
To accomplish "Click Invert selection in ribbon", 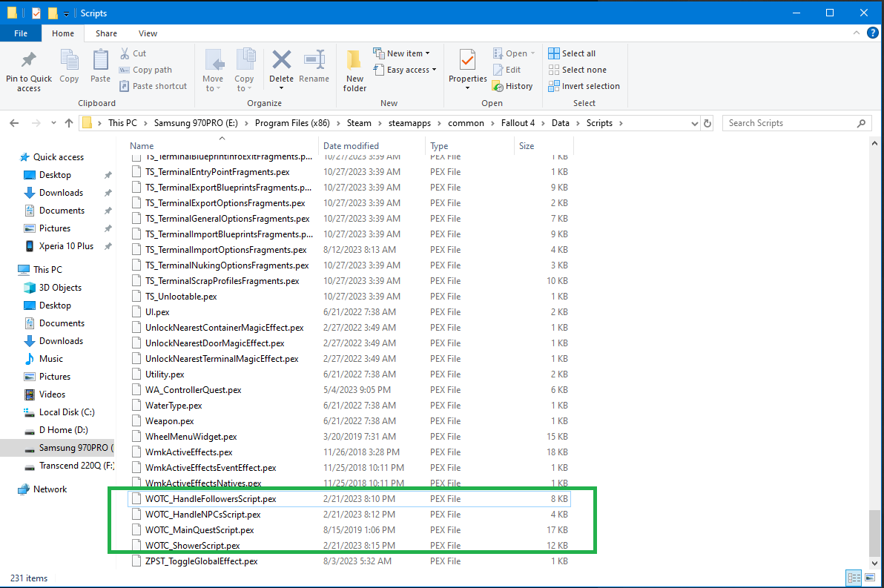I will pyautogui.click(x=584, y=86).
